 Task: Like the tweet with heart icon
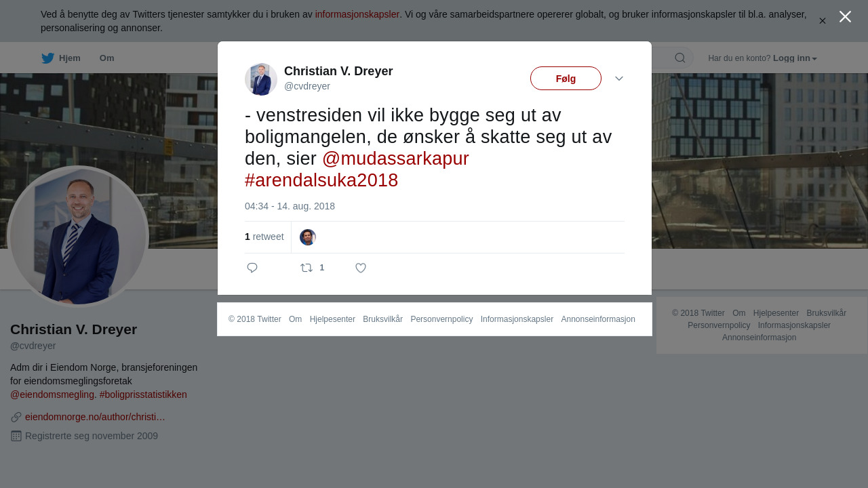click(x=361, y=268)
